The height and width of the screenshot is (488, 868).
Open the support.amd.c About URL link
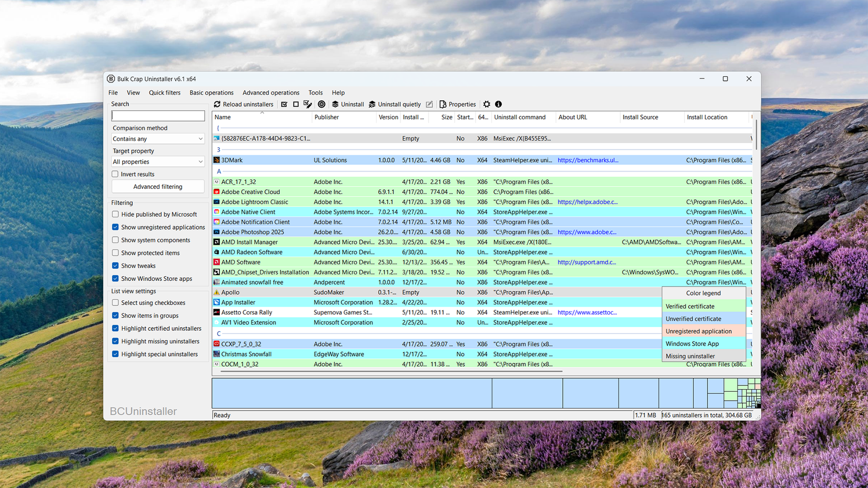[587, 262]
